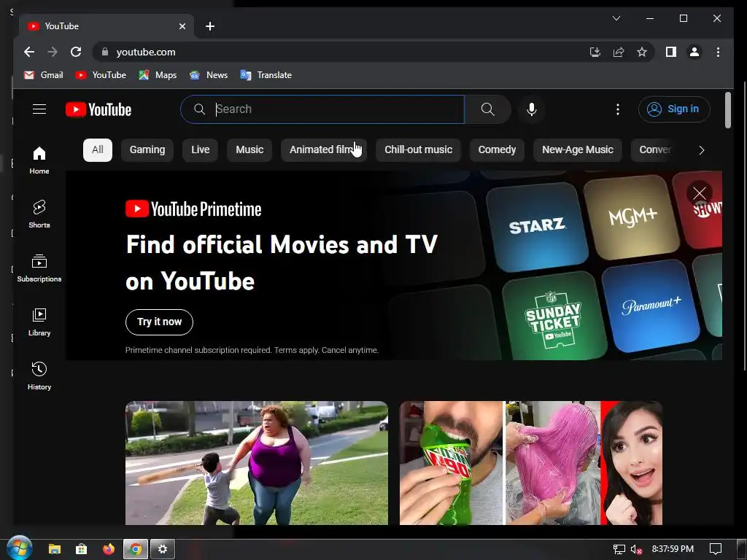Open the Gmail bookmark
Viewport: 747px width, 560px height.
point(43,75)
